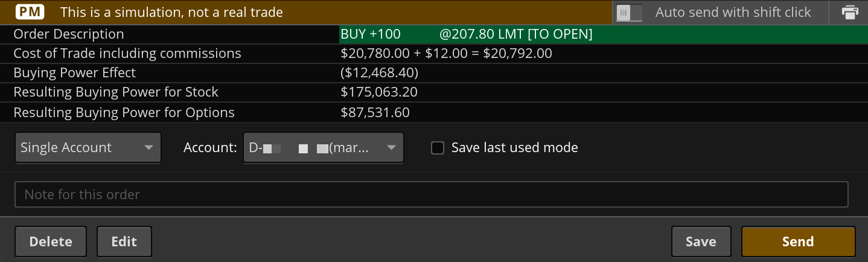868x262 pixels.
Task: Select the Buying Power Effect label
Action: (x=74, y=73)
